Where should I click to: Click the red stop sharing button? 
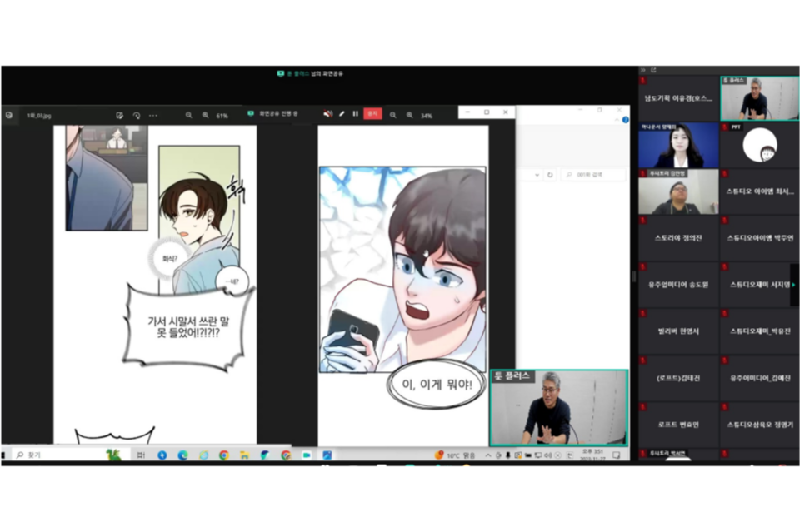pos(372,114)
